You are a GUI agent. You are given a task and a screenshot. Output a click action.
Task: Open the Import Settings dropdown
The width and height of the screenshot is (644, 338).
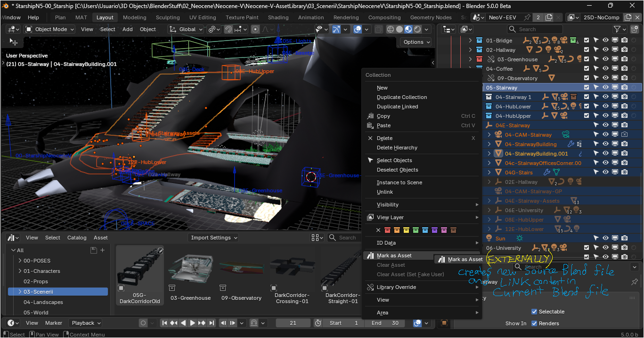[x=213, y=238]
